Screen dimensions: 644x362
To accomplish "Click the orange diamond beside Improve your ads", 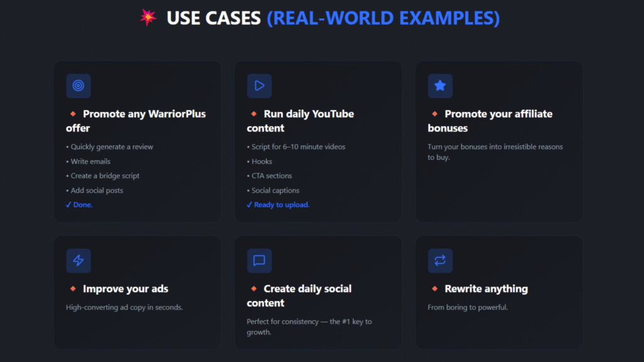I will [73, 288].
